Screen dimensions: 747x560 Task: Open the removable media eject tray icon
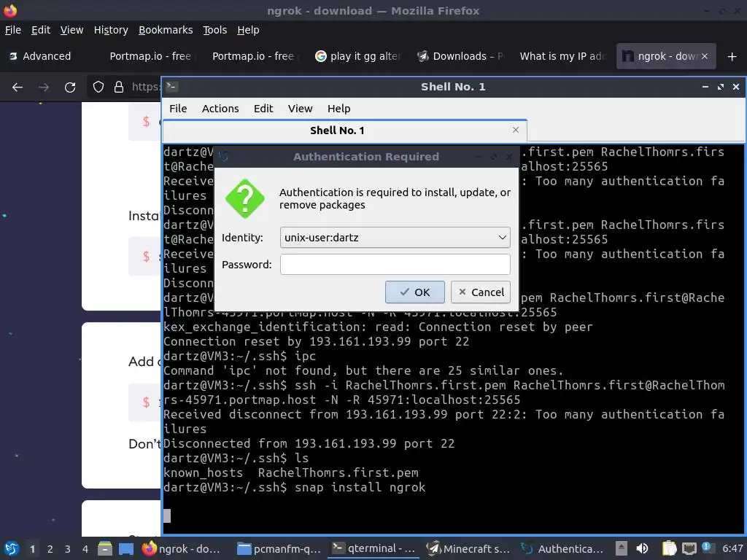[x=622, y=548]
